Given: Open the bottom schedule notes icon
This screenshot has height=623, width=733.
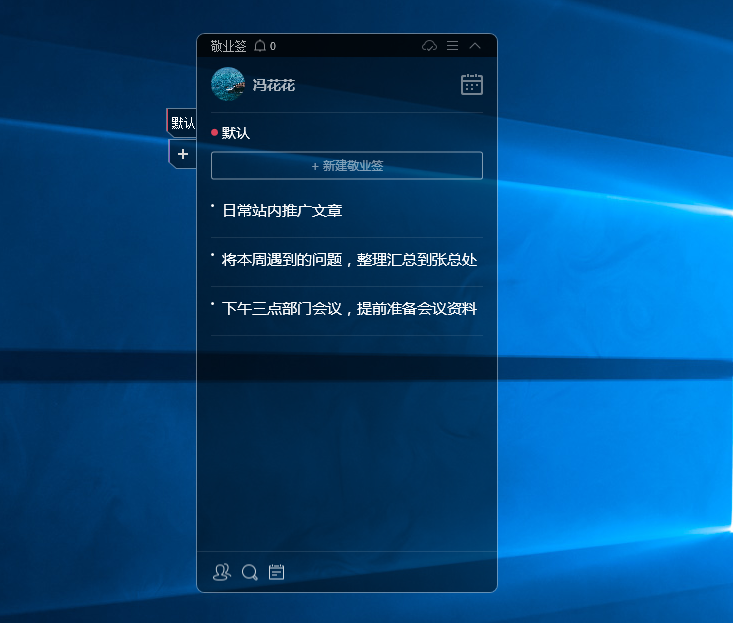Looking at the screenshot, I should pyautogui.click(x=277, y=572).
